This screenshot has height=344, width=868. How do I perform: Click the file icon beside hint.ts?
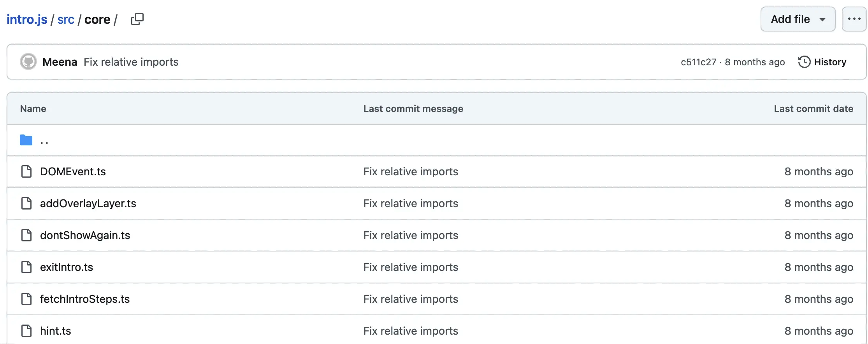(26, 331)
